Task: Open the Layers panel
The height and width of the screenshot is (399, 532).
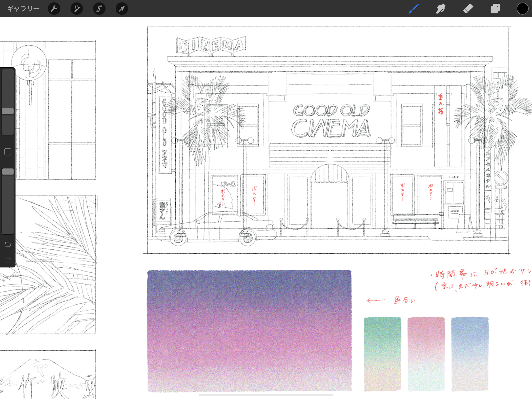Action: [x=495, y=9]
